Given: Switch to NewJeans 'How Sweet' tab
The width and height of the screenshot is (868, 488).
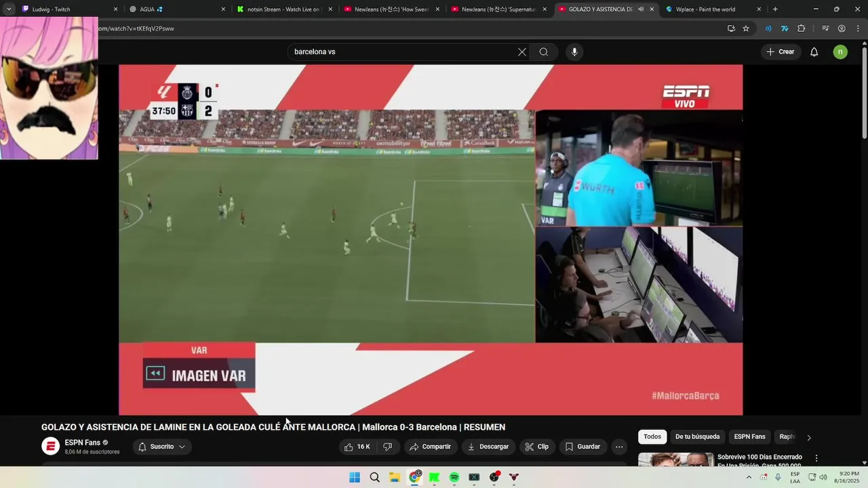Looking at the screenshot, I should 390,9.
